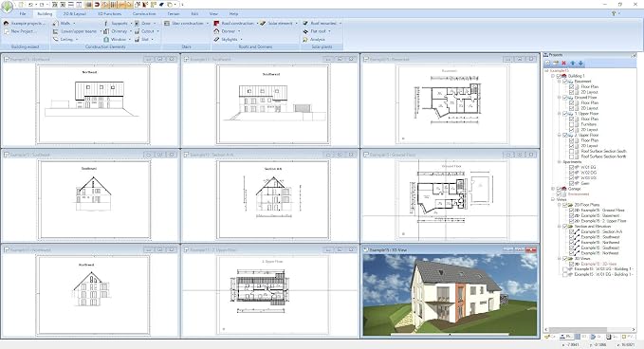
Task: Collapse the Building 1 tree node
Action: click(x=553, y=76)
